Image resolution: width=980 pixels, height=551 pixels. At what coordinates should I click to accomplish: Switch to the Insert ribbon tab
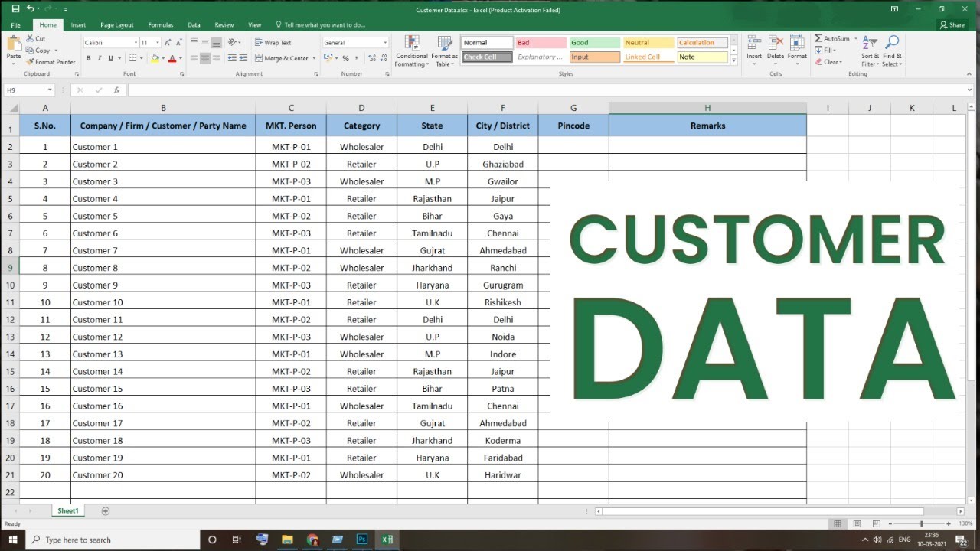(78, 24)
